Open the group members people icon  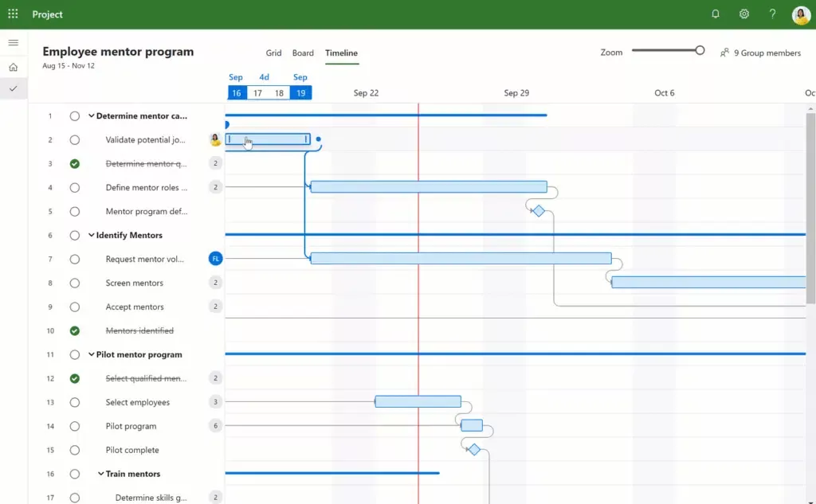point(724,53)
